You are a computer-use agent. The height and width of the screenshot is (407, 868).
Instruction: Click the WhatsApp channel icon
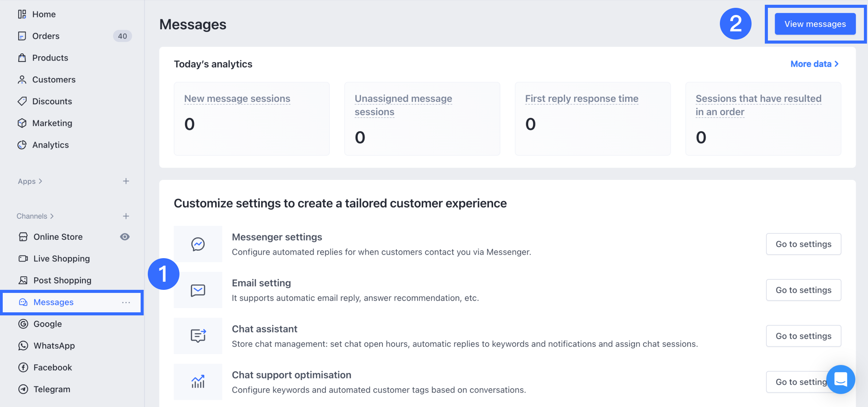click(23, 346)
